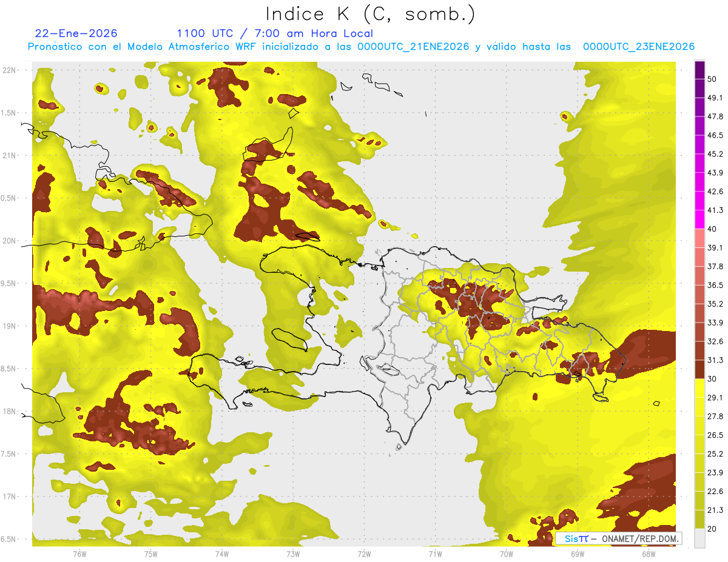
Task: Click the "70W" longitude label
Action: pos(507,554)
